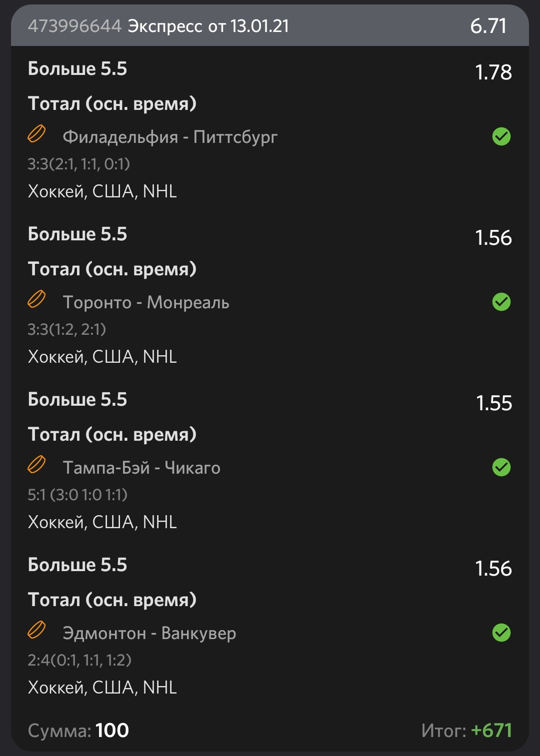Open the Эдмонтон - Ванкувер match

coord(149,633)
